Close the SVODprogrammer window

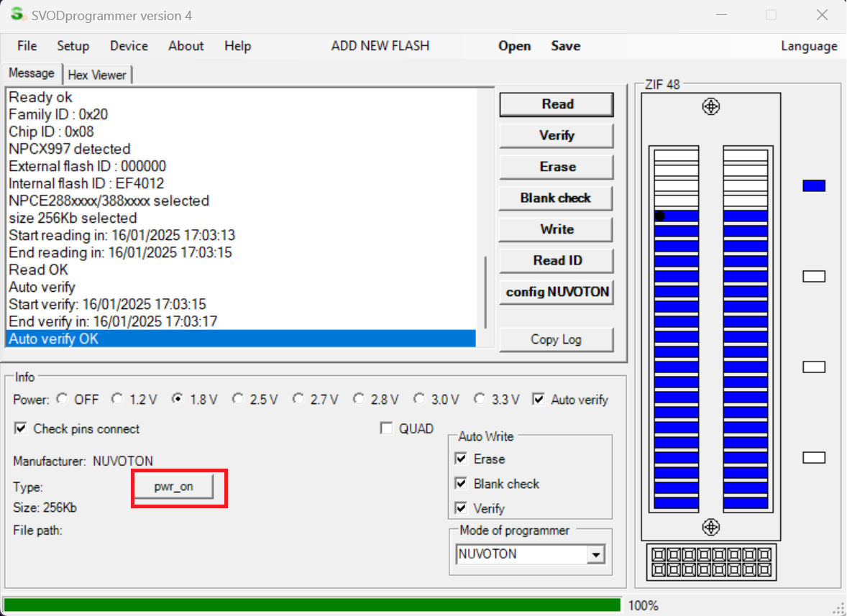822,15
